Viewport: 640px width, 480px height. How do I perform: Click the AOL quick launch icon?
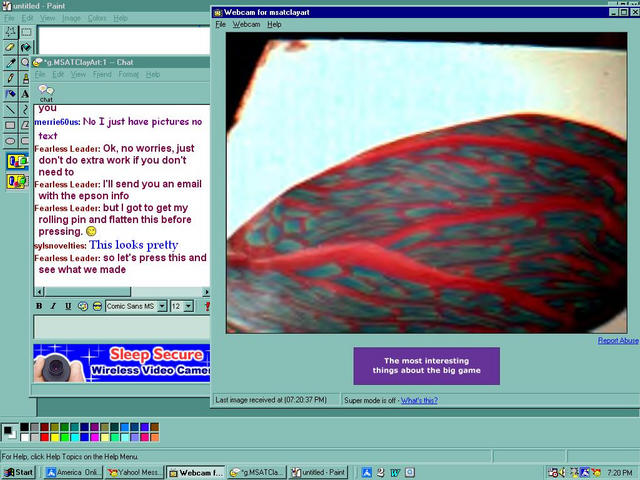click(x=367, y=473)
